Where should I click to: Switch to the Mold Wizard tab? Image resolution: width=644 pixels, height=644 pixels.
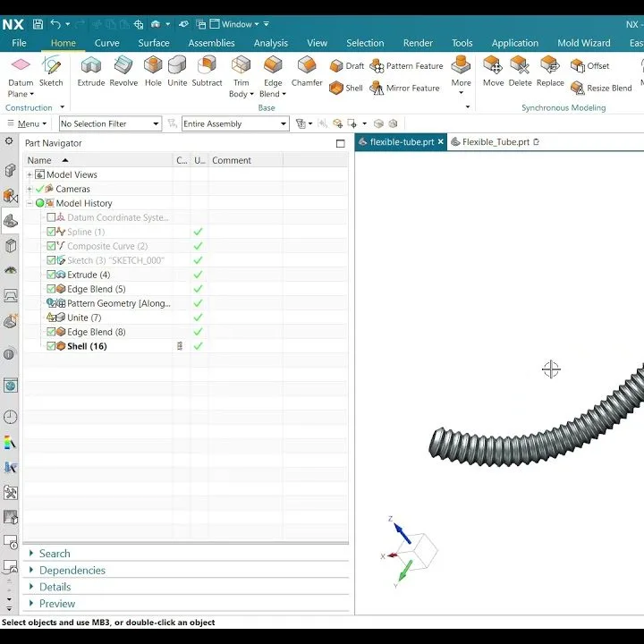point(583,43)
